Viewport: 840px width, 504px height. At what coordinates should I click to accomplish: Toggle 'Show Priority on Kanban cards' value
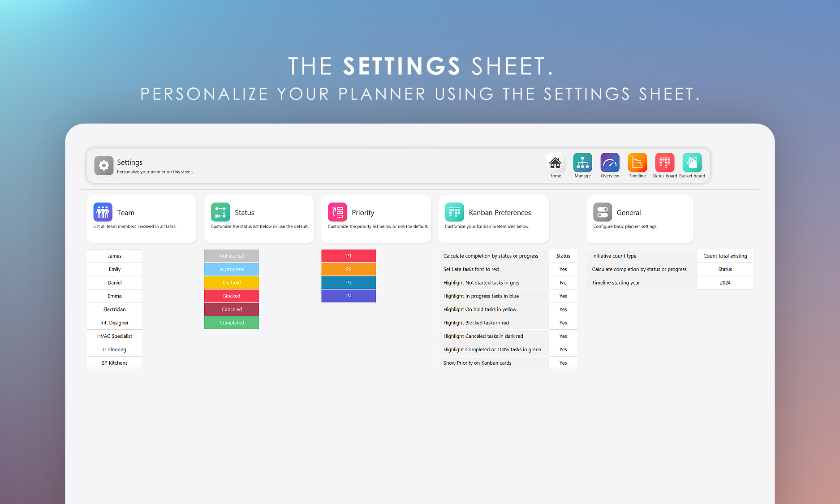tap(563, 363)
